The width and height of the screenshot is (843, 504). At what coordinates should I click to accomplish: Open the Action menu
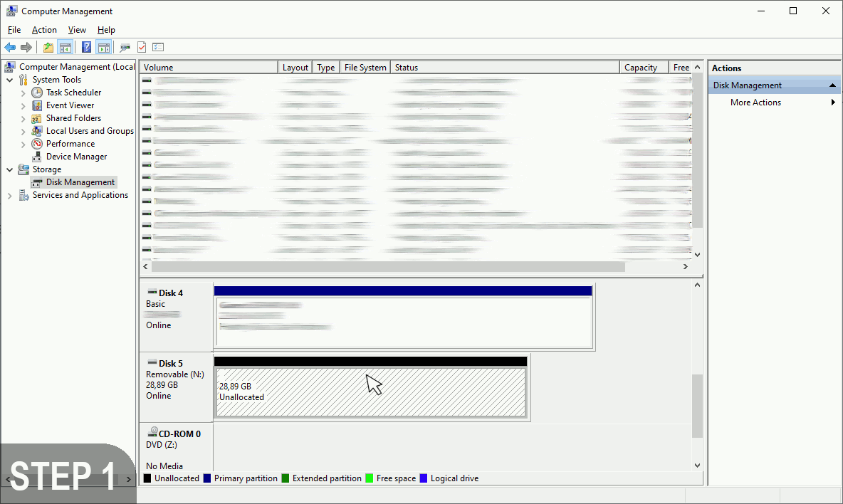click(44, 30)
